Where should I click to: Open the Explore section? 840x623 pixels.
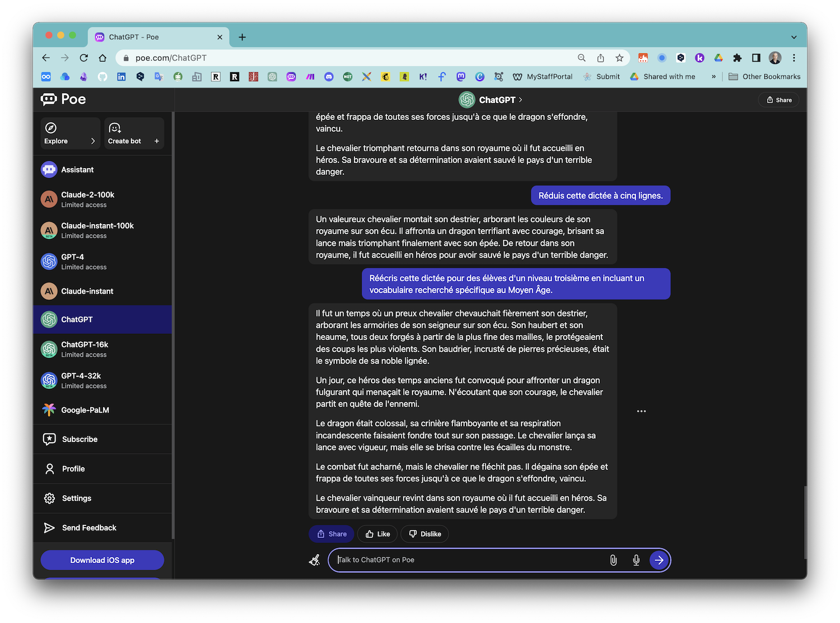tap(70, 133)
